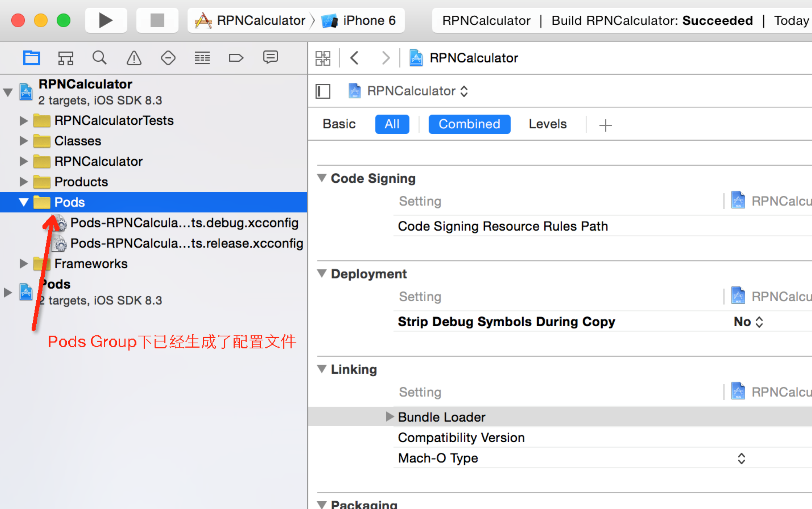
Task: Click the Xcode window's green zoom button
Action: coord(63,20)
